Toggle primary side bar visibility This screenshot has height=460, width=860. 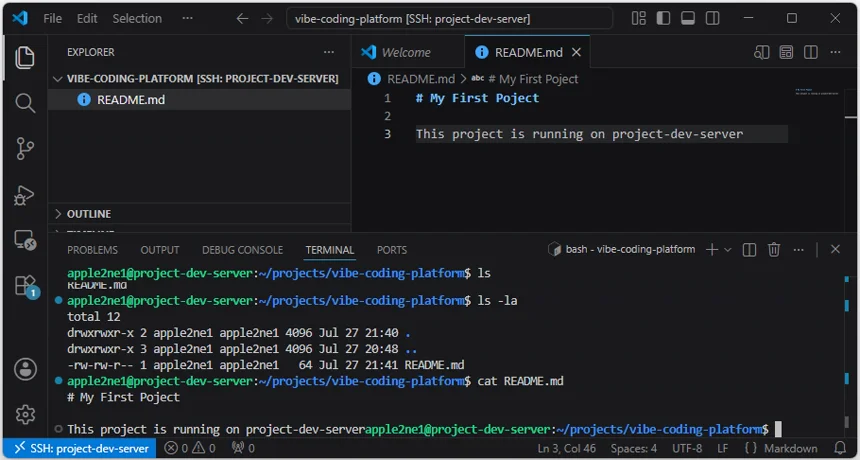(x=663, y=18)
